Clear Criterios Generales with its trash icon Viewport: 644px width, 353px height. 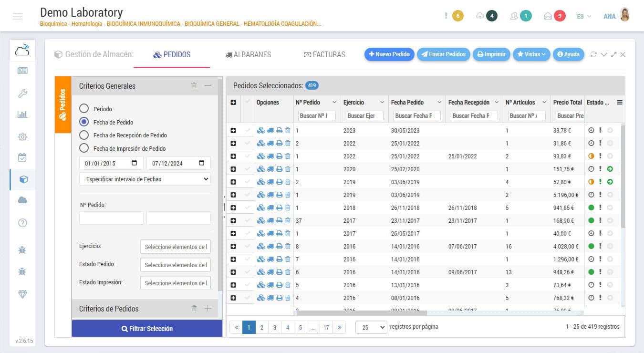(194, 86)
